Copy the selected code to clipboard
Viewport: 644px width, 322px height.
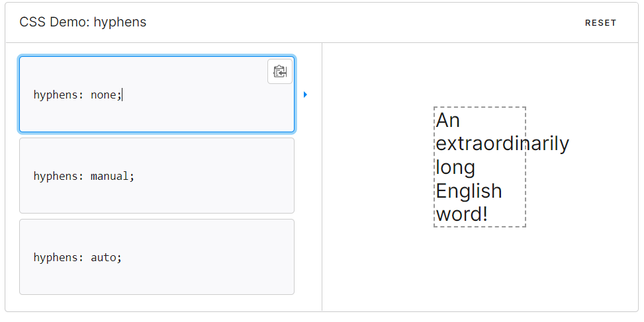pyautogui.click(x=280, y=71)
